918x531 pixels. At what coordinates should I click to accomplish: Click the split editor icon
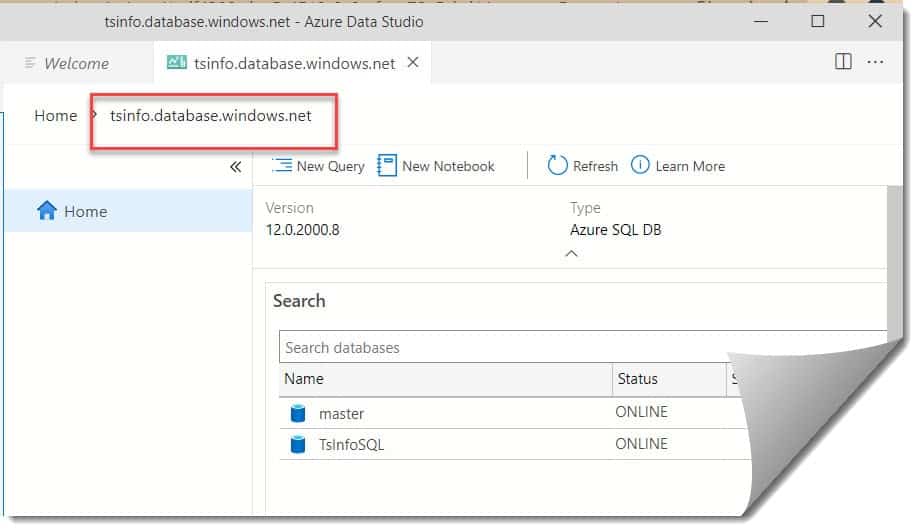click(x=843, y=61)
